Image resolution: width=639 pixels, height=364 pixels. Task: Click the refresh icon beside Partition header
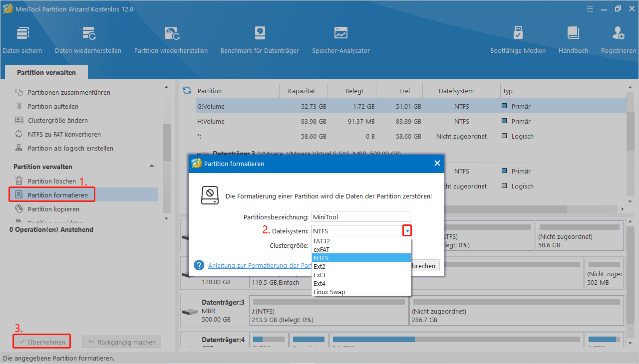187,91
